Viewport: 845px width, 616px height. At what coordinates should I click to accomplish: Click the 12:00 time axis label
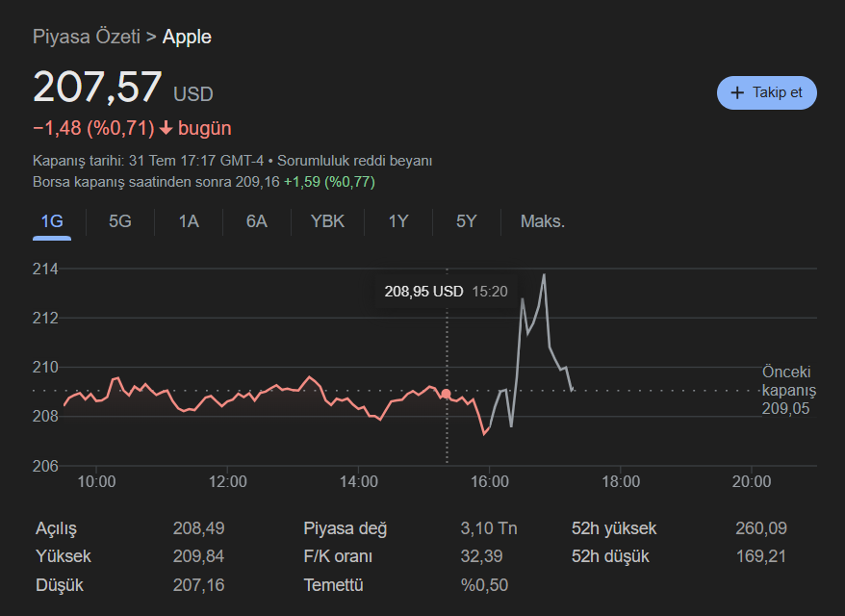pyautogui.click(x=227, y=481)
